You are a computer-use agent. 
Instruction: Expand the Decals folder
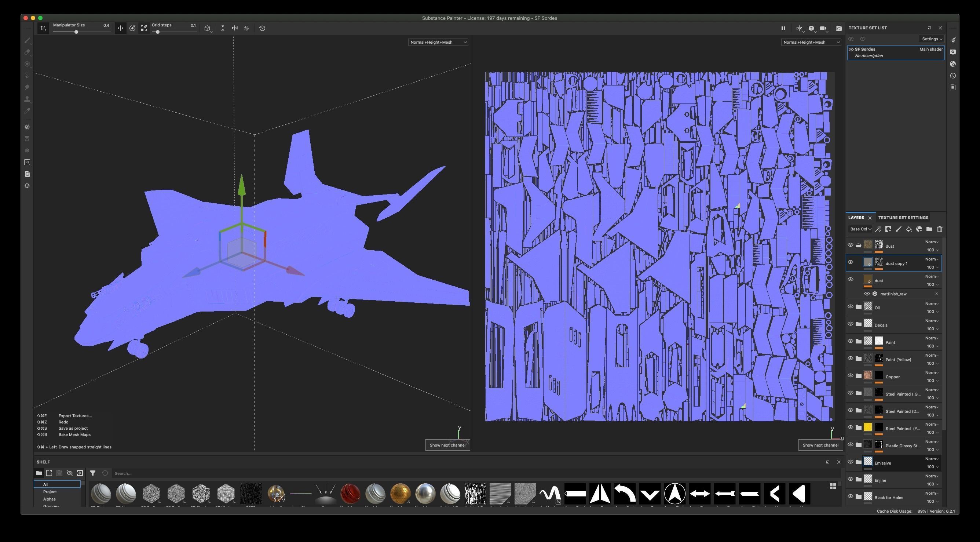click(858, 324)
